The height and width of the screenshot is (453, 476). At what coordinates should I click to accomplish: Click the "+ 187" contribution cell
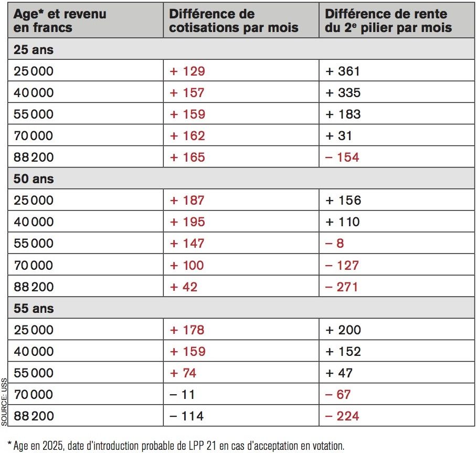point(187,201)
